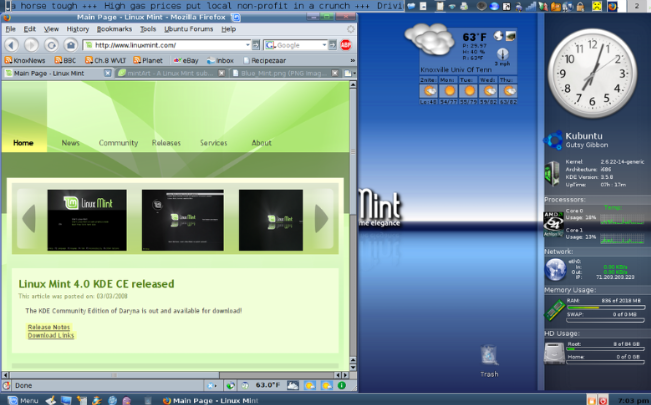Click the orange folder icon in top panel
651x405 pixels.
[x=555, y=6]
